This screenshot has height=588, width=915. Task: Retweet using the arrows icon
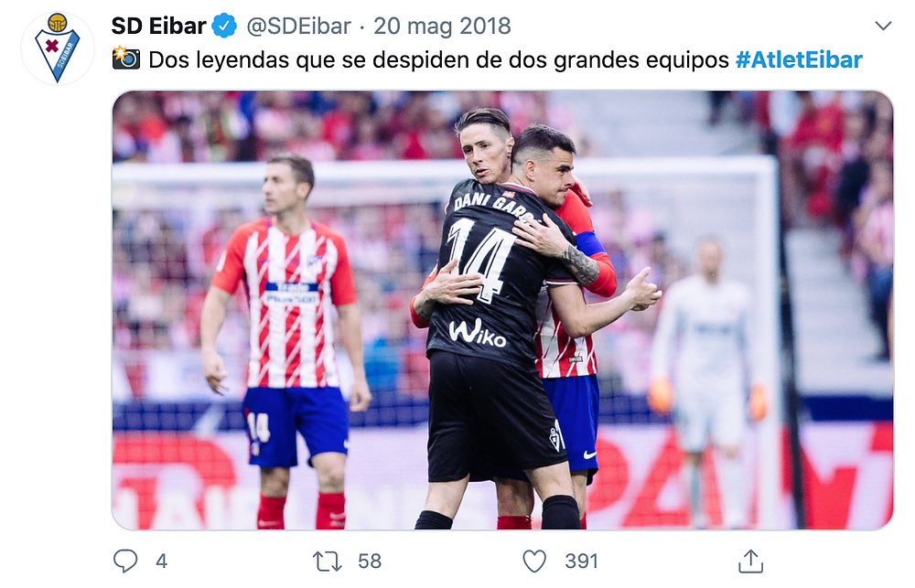tap(327, 561)
